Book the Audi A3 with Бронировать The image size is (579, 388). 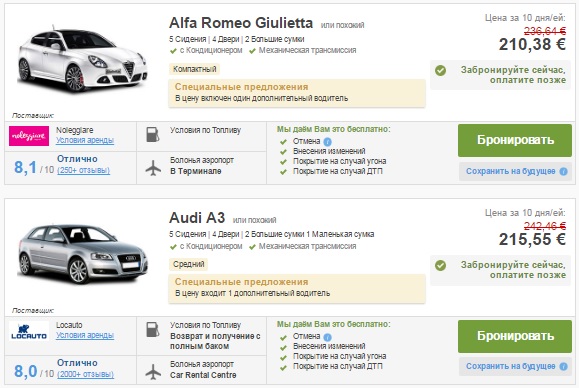[515, 336]
